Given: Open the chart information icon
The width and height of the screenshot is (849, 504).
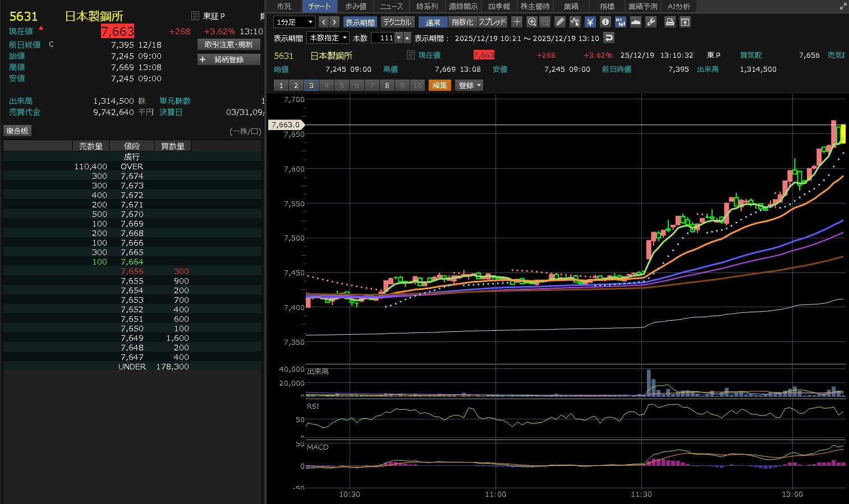Looking at the screenshot, I should point(605,22).
